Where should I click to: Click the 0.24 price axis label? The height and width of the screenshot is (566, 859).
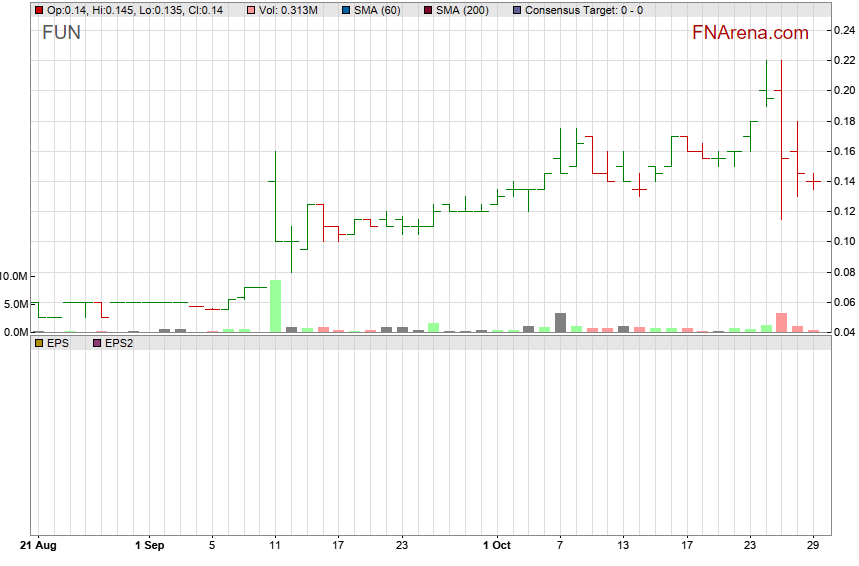[x=843, y=30]
